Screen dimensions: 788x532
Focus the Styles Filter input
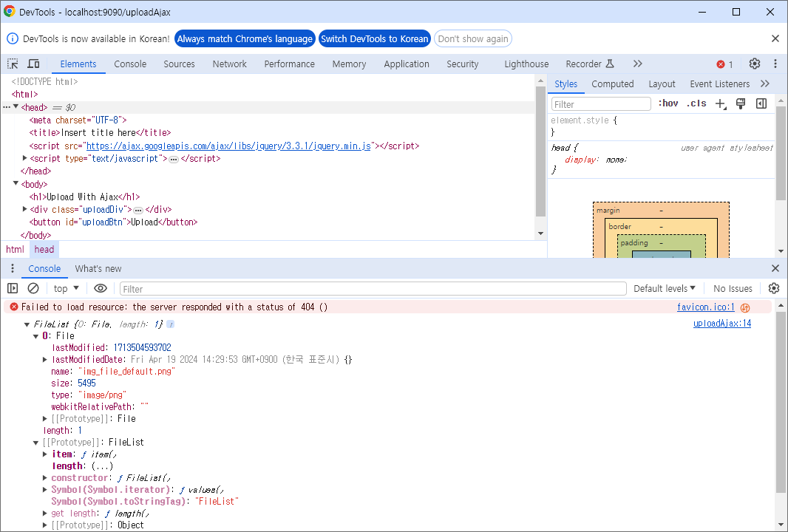coord(601,104)
